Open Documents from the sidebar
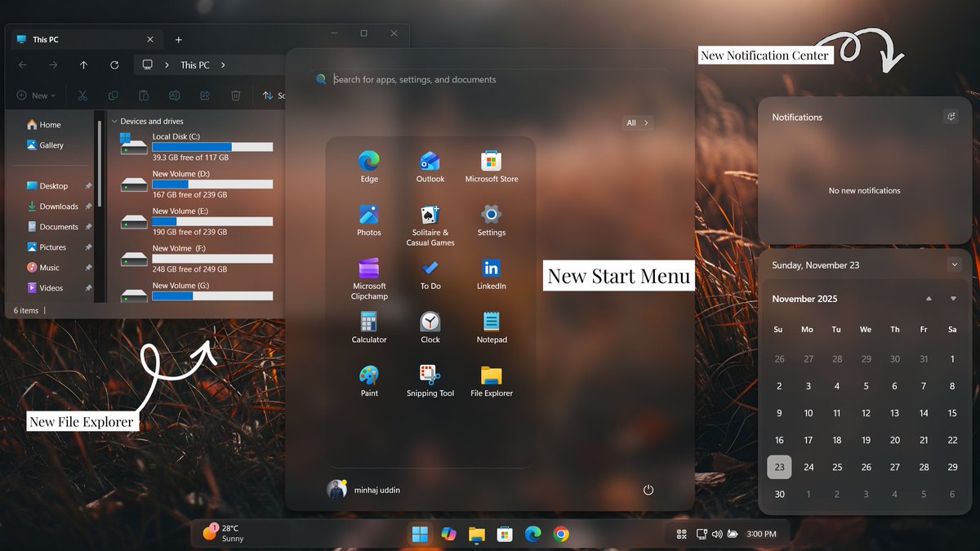980x551 pixels. (61, 226)
